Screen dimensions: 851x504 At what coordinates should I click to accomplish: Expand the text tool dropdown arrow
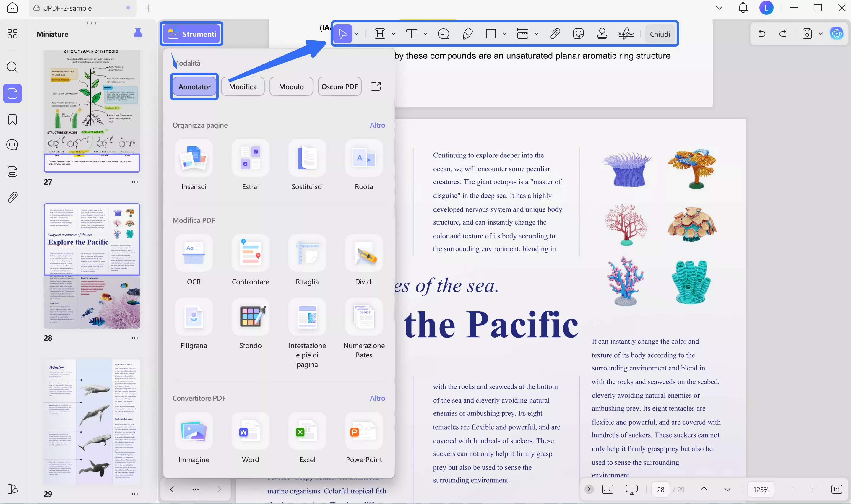(425, 34)
